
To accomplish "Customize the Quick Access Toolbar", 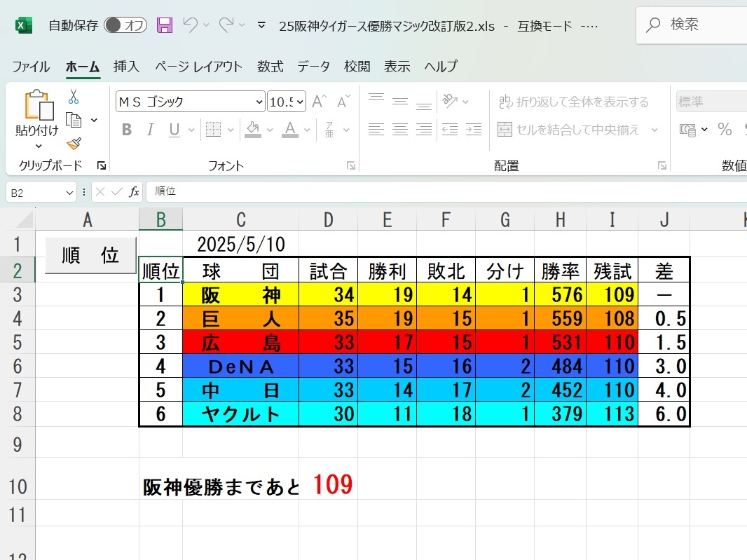I will (x=261, y=25).
